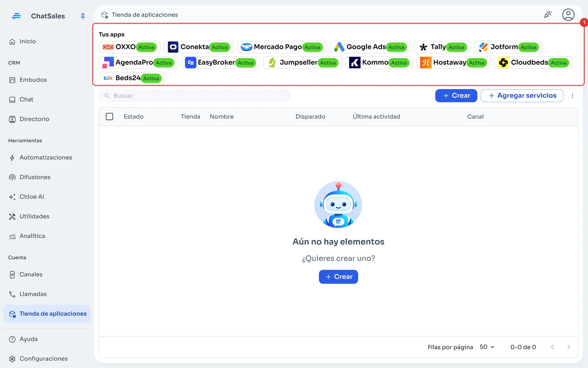Click the Buscar search field
The width and height of the screenshot is (588, 368).
click(195, 96)
